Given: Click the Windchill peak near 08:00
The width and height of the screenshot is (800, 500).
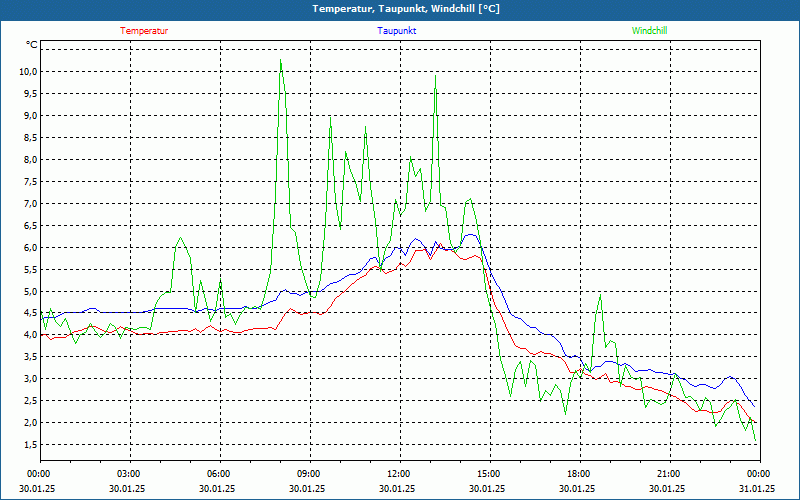Looking at the screenshot, I should click(x=281, y=60).
